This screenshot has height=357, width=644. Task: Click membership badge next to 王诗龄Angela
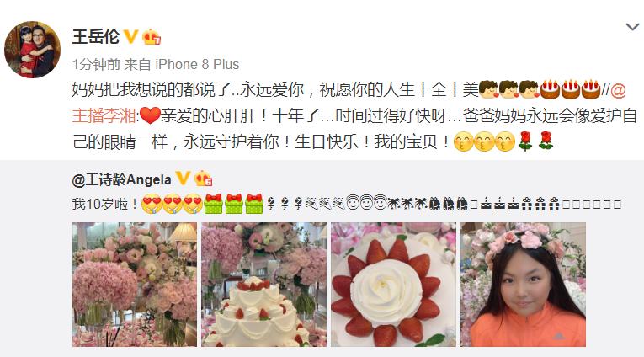tap(204, 178)
